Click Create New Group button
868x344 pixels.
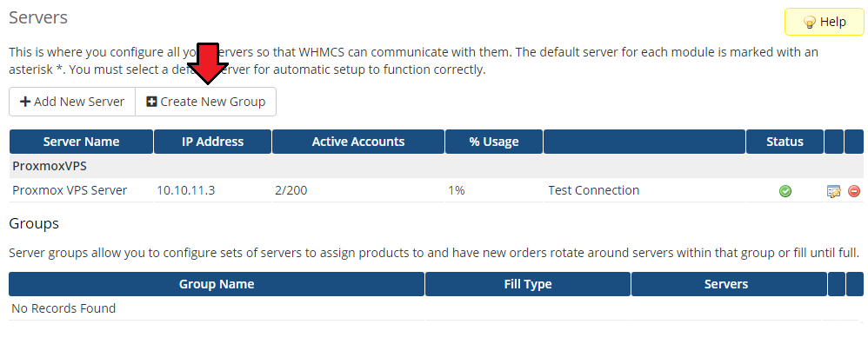coord(205,102)
